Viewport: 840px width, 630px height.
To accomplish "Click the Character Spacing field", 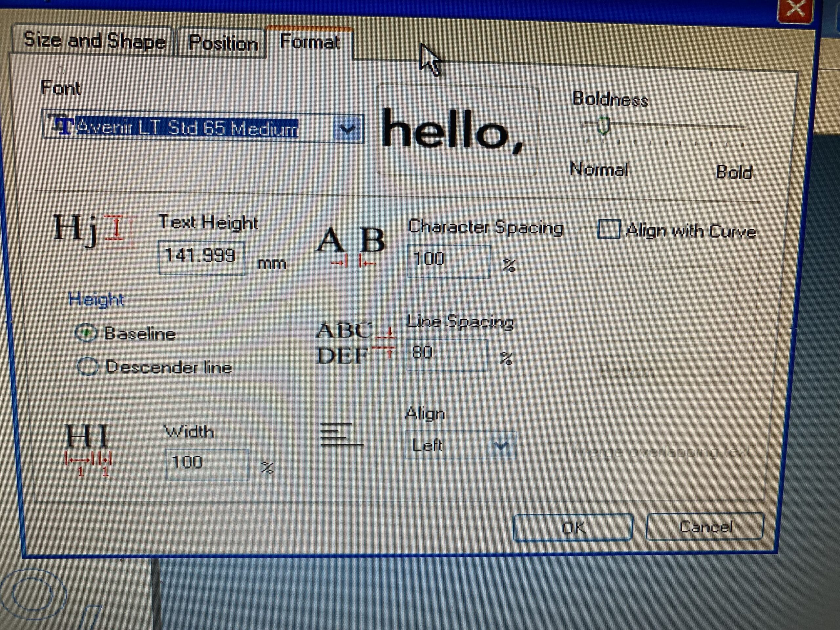I will point(448,261).
